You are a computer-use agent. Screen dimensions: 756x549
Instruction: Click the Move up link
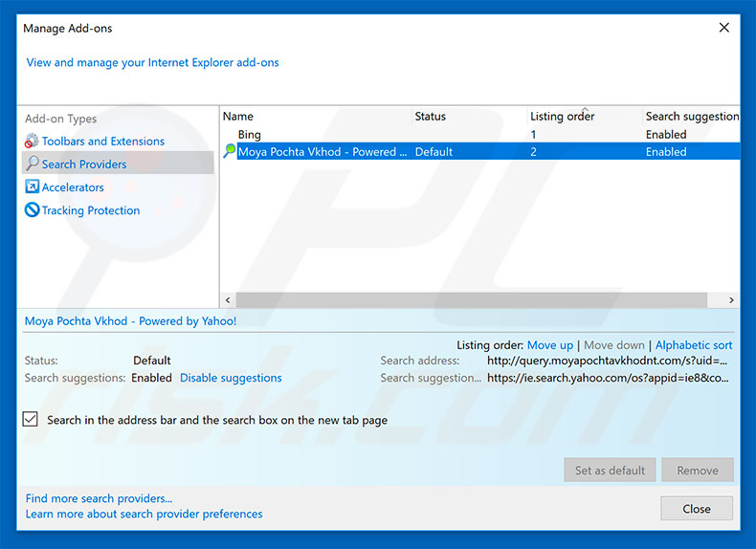pyautogui.click(x=550, y=345)
